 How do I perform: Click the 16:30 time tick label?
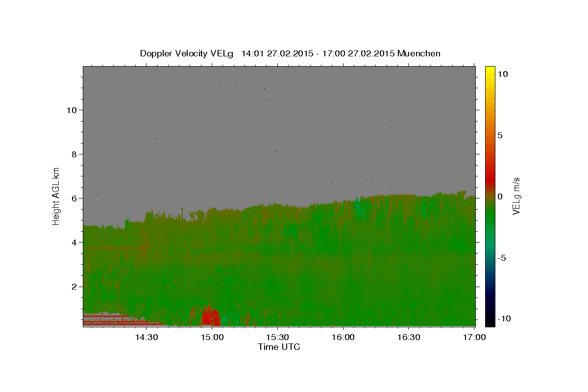pyautogui.click(x=409, y=337)
